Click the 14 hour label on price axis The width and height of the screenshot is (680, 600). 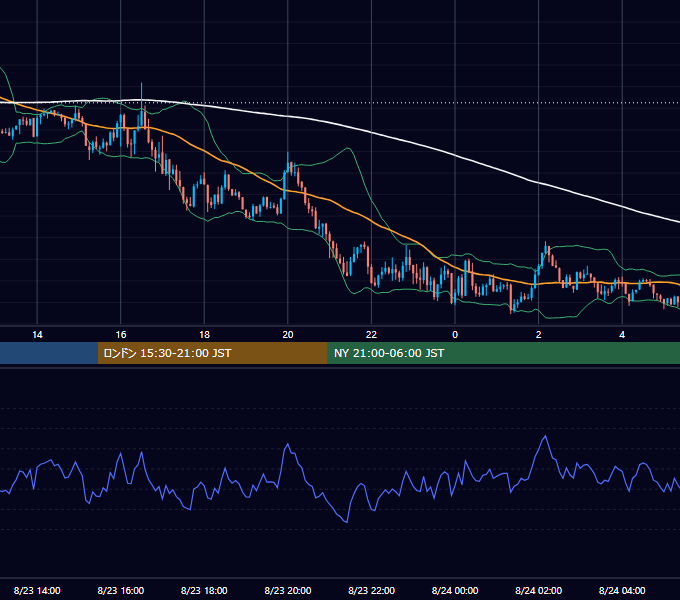click(x=37, y=335)
